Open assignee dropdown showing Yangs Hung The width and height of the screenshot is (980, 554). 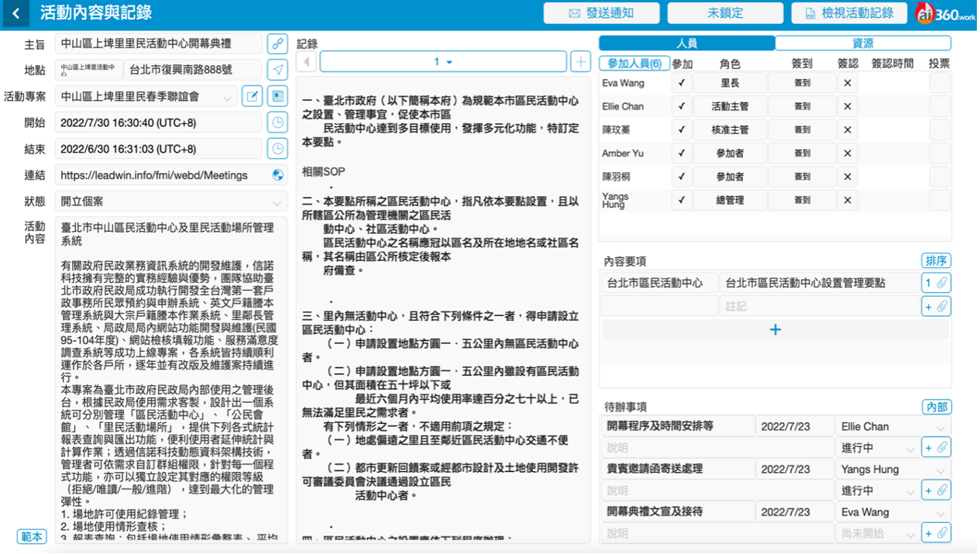pyautogui.click(x=892, y=470)
